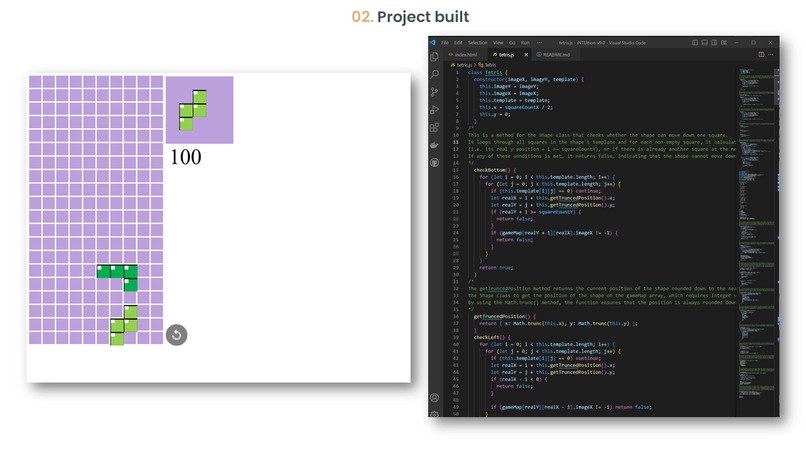Click the checkLeft() method on line 39
Viewport: 806px width, 453px height.
coord(491,337)
